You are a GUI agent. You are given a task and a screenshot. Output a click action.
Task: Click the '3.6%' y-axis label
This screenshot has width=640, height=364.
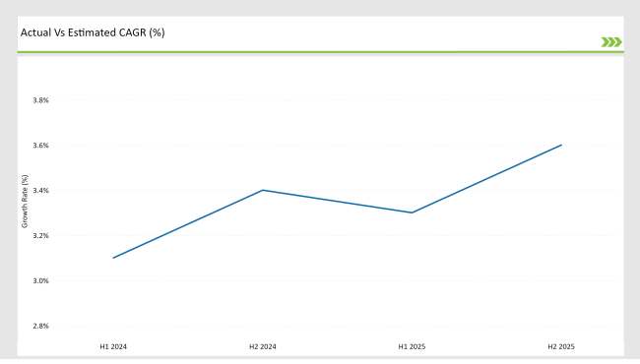click(40, 146)
